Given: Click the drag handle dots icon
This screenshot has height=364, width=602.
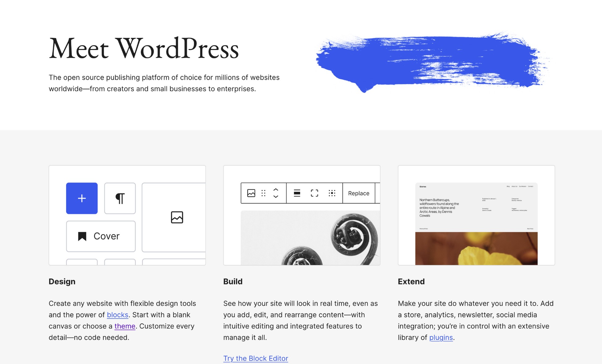Looking at the screenshot, I should coord(263,193).
